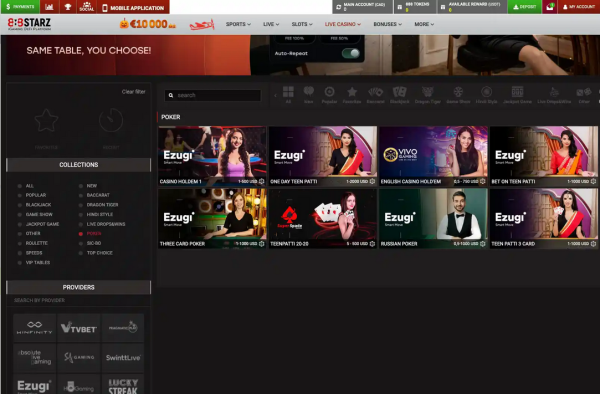This screenshot has width=600, height=394.
Task: Collapse the Collections panel header
Action: tap(78, 165)
